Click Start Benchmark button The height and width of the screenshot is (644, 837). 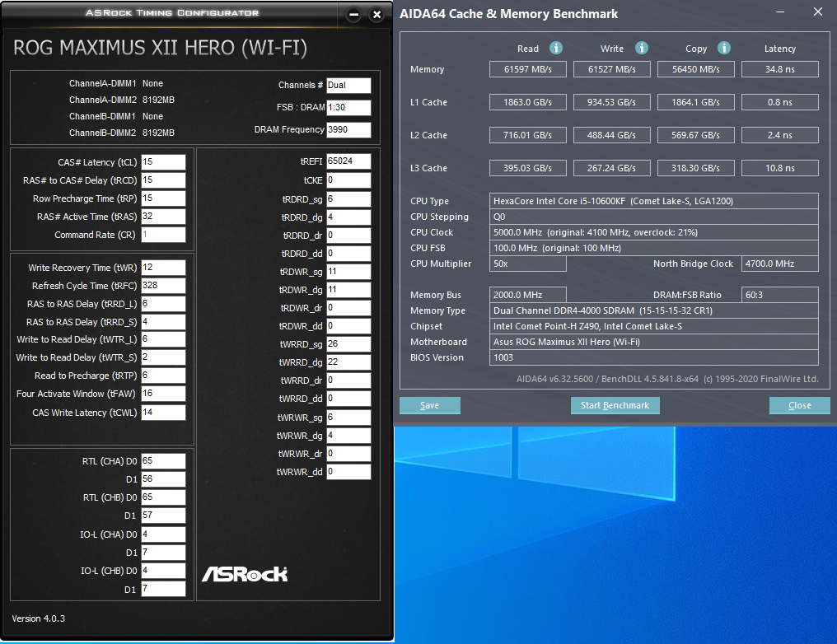click(615, 405)
